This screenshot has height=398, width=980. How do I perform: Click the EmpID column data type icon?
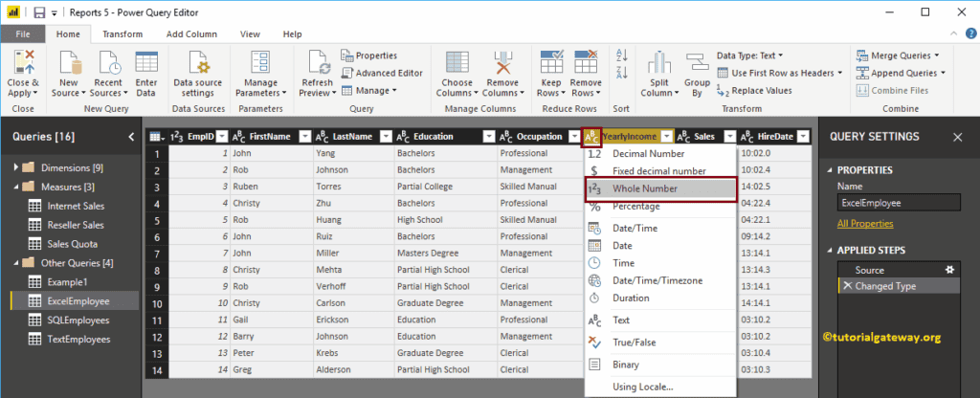[x=176, y=136]
